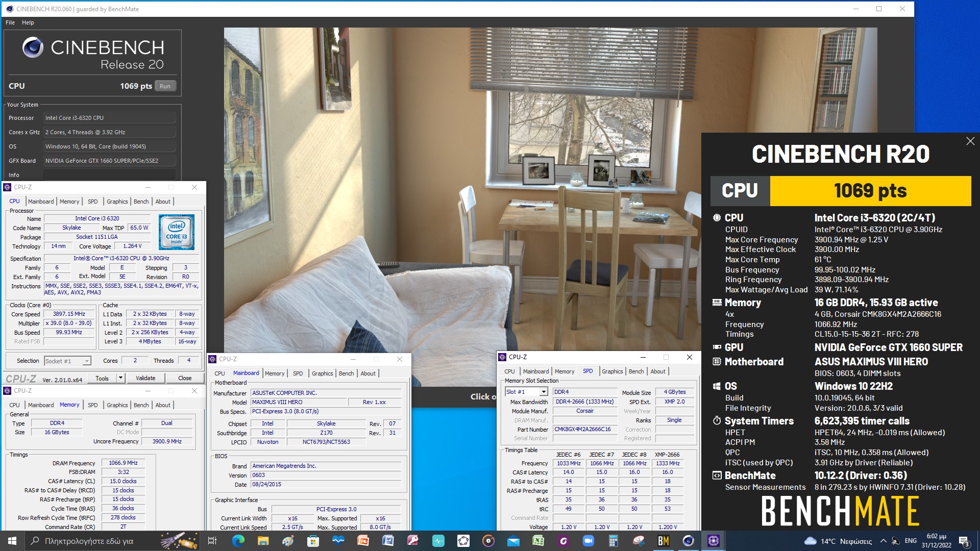Click the System Timers stopwatch icon
The width and height of the screenshot is (980, 551).
click(717, 421)
